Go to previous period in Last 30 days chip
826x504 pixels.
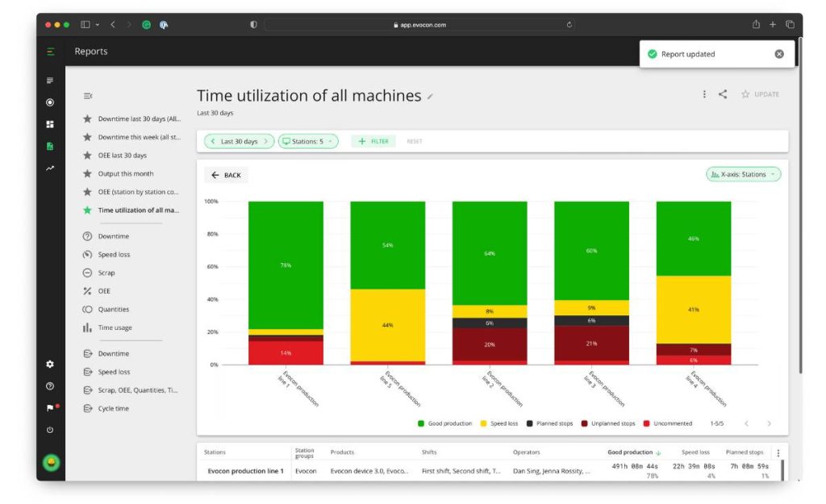[x=213, y=141]
